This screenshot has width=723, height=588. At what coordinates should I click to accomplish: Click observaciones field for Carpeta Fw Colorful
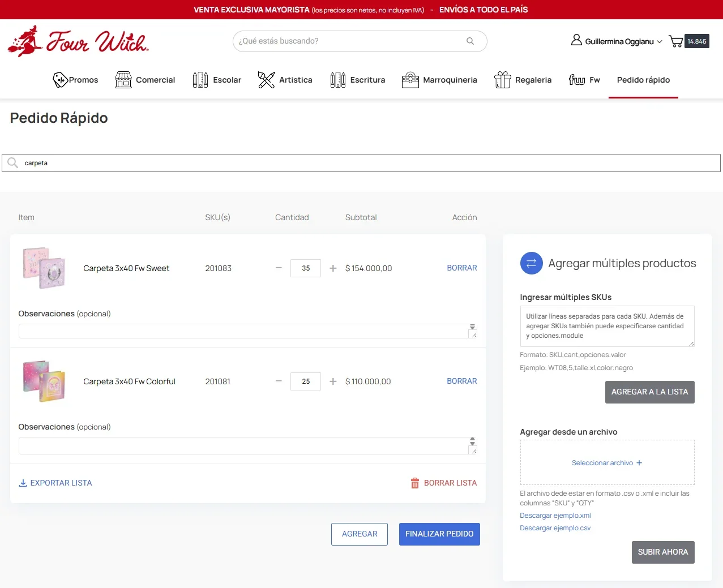pyautogui.click(x=247, y=445)
